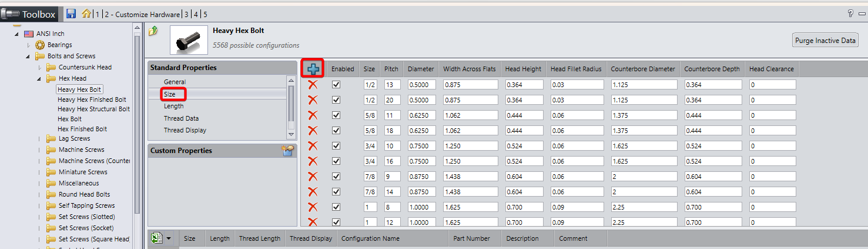This screenshot has height=249, width=868.
Task: Click the Machine Screws folder icon
Action: 51,150
